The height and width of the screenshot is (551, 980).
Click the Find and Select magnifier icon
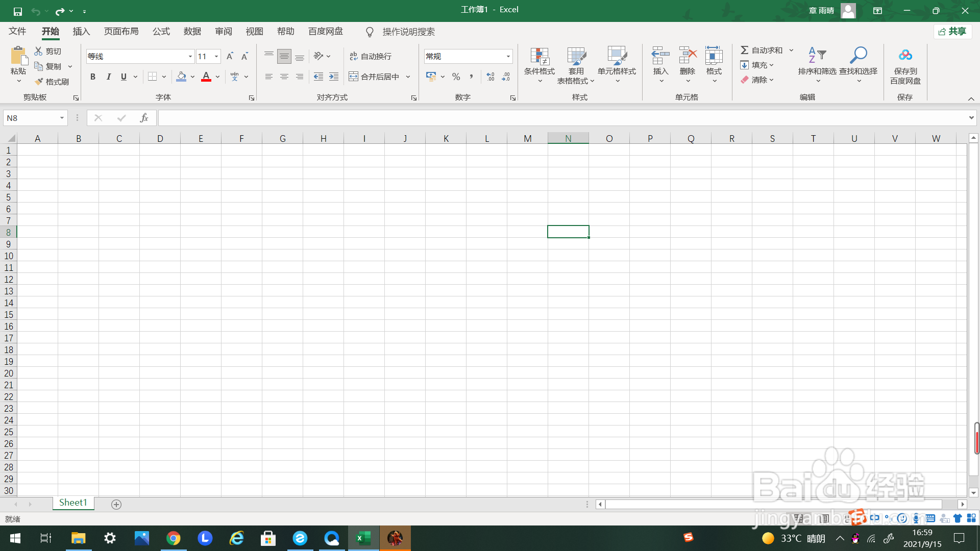pyautogui.click(x=858, y=55)
